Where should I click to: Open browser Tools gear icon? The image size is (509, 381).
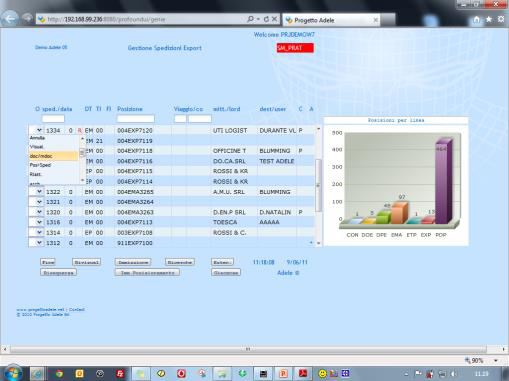tap(501, 19)
